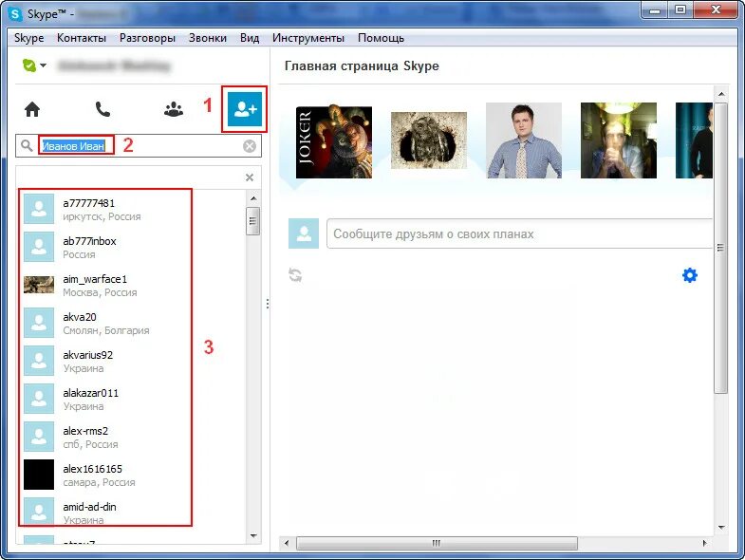The image size is (745, 560).
Task: Open the Call phones dial icon
Action: [x=102, y=109]
